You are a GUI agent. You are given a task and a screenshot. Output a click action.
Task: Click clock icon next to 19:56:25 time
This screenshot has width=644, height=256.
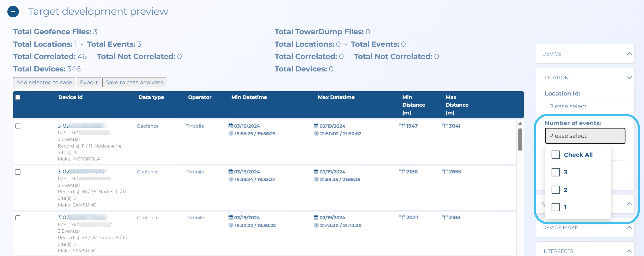[x=231, y=134]
